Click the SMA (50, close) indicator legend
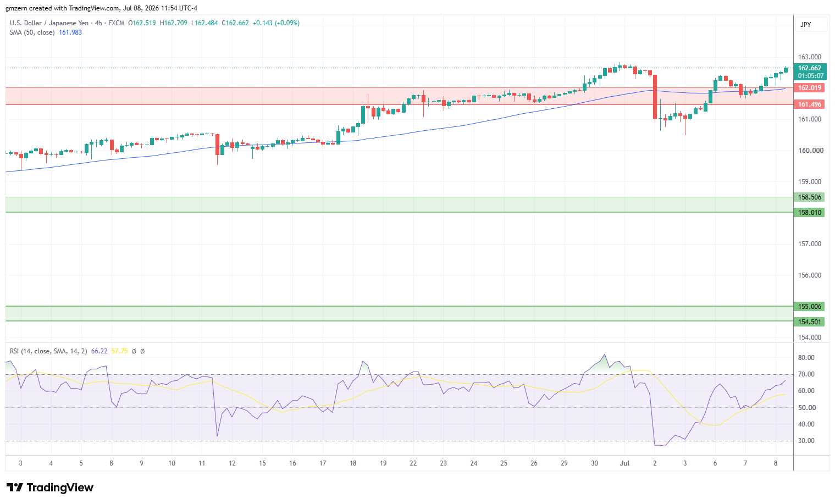Image resolution: width=835 pixels, height=504 pixels. (x=32, y=32)
